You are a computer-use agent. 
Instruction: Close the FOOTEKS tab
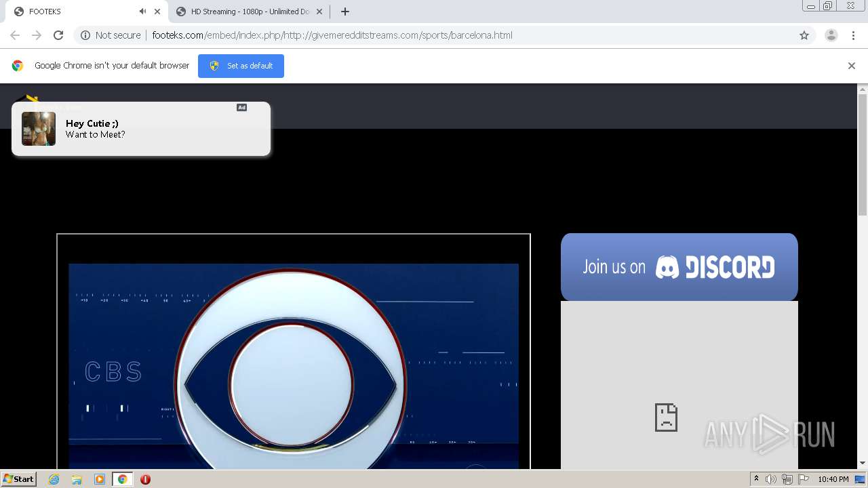tap(157, 12)
